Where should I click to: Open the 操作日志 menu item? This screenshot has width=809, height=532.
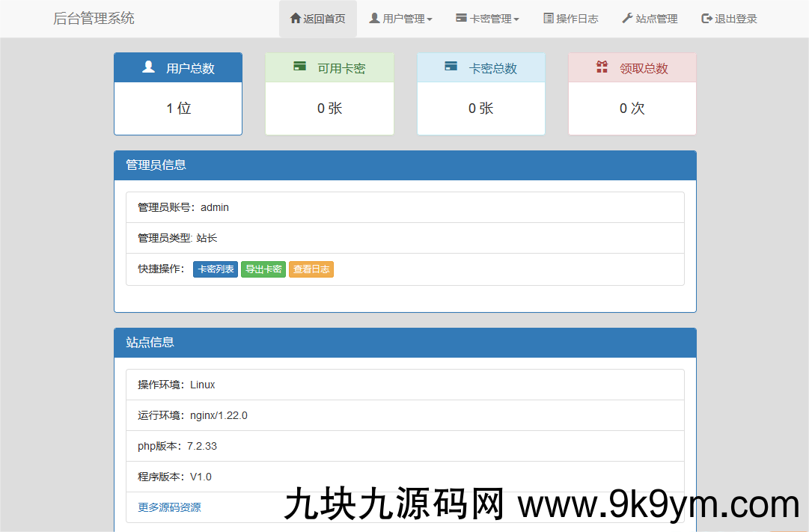click(x=570, y=19)
